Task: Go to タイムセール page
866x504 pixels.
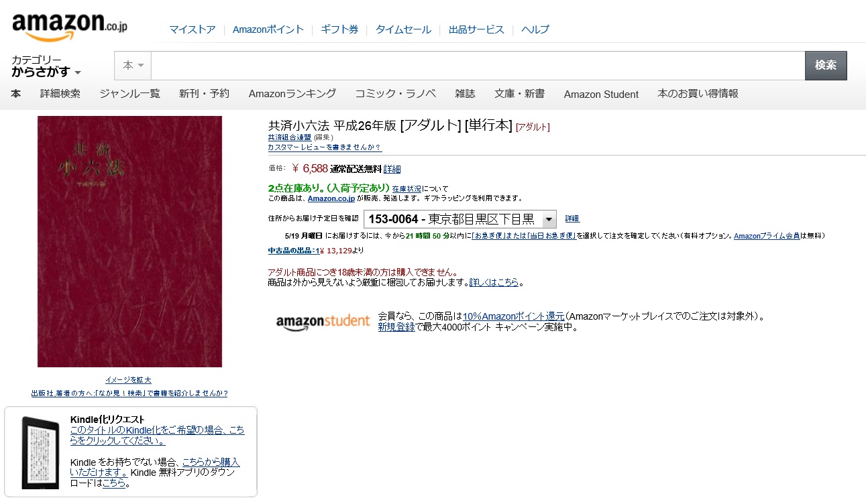Action: click(x=403, y=29)
